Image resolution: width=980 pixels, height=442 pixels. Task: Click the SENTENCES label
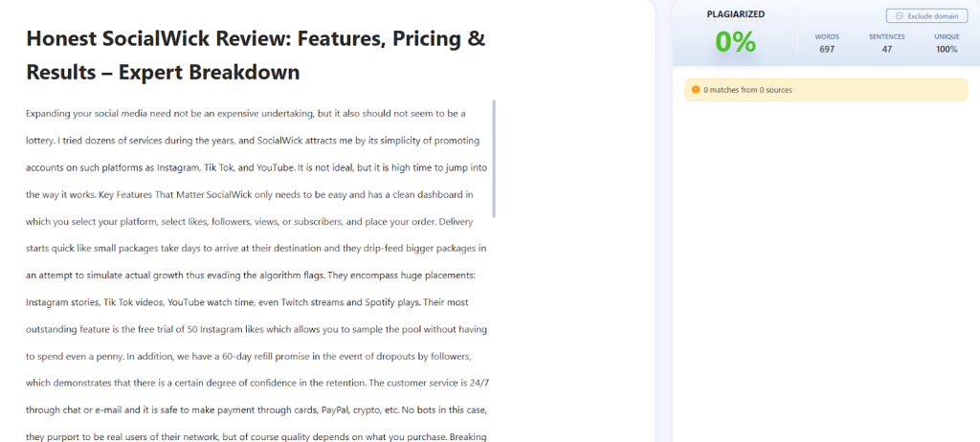coord(886,36)
